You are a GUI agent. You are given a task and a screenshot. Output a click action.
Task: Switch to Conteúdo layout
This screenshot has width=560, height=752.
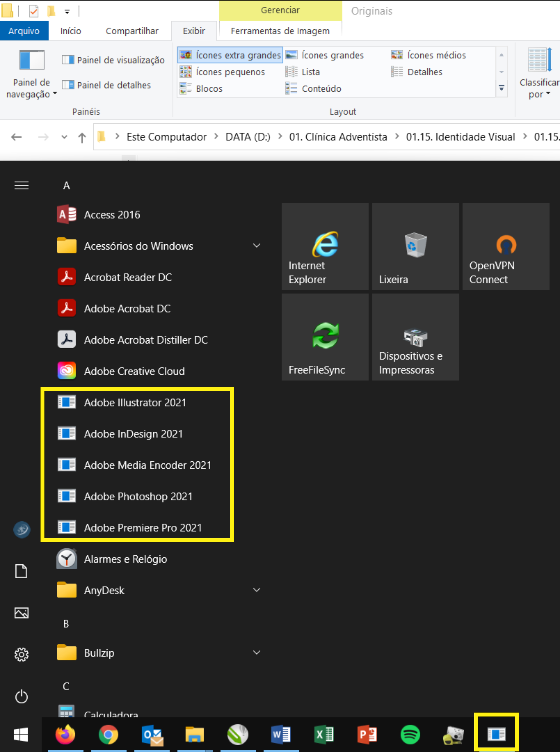(x=313, y=88)
